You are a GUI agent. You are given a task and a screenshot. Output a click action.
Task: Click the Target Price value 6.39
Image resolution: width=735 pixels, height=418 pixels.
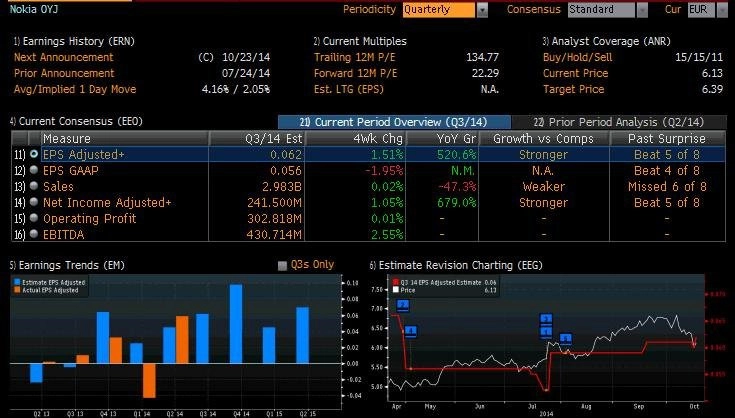(712, 89)
